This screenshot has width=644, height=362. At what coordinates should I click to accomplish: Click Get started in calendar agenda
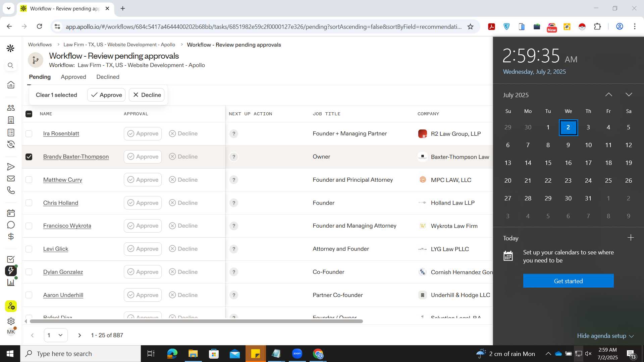(568, 281)
